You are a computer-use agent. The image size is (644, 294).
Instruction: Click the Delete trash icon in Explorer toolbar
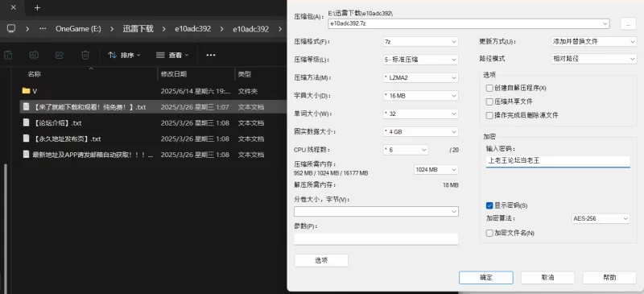click(85, 55)
